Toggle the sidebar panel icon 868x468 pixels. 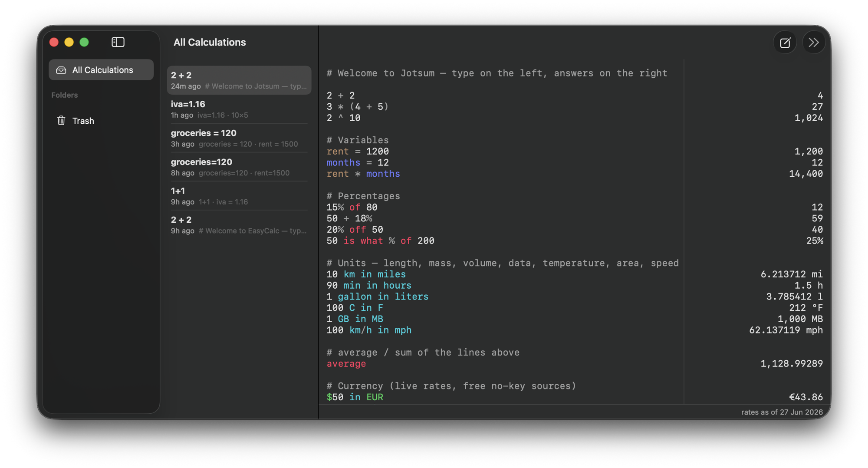click(x=118, y=42)
